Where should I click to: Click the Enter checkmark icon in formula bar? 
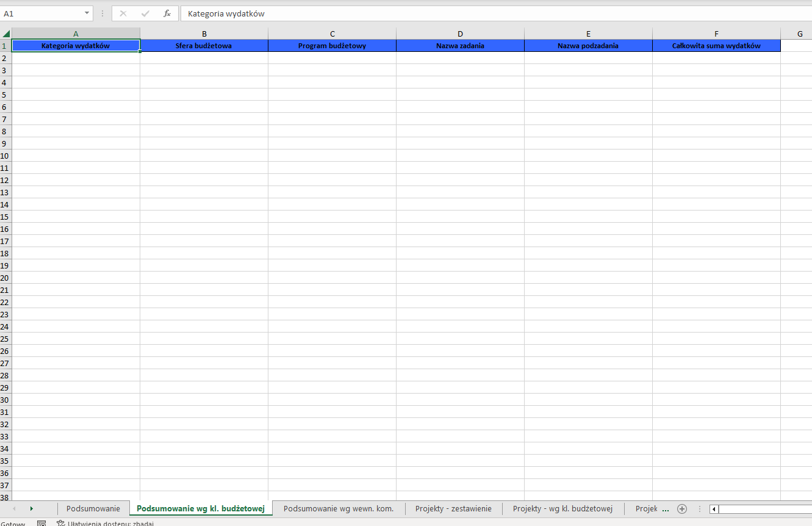click(145, 13)
